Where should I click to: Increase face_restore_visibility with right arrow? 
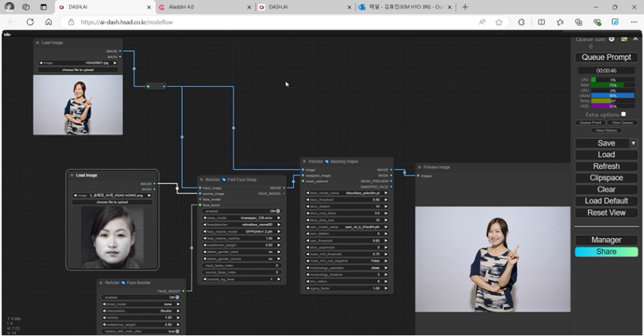click(x=279, y=238)
